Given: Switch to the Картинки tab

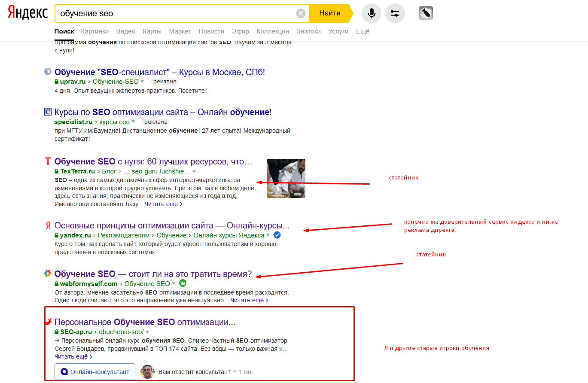Looking at the screenshot, I should pos(94,31).
